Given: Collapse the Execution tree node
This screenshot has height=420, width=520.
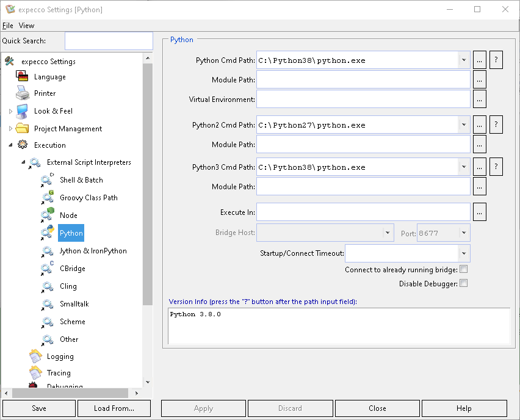Looking at the screenshot, I should click(x=10, y=145).
